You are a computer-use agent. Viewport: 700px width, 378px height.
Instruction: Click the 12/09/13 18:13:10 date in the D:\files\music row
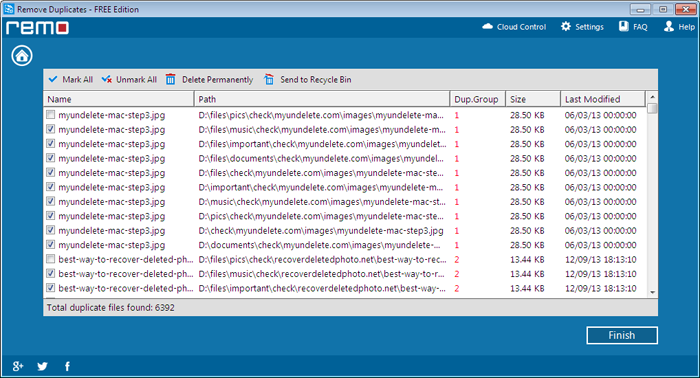pos(600,274)
